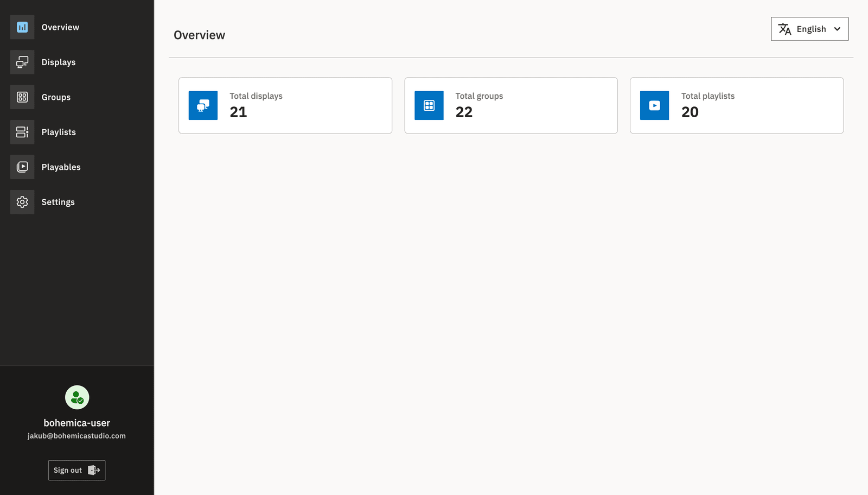Click the translation icon in language selector

(x=785, y=29)
